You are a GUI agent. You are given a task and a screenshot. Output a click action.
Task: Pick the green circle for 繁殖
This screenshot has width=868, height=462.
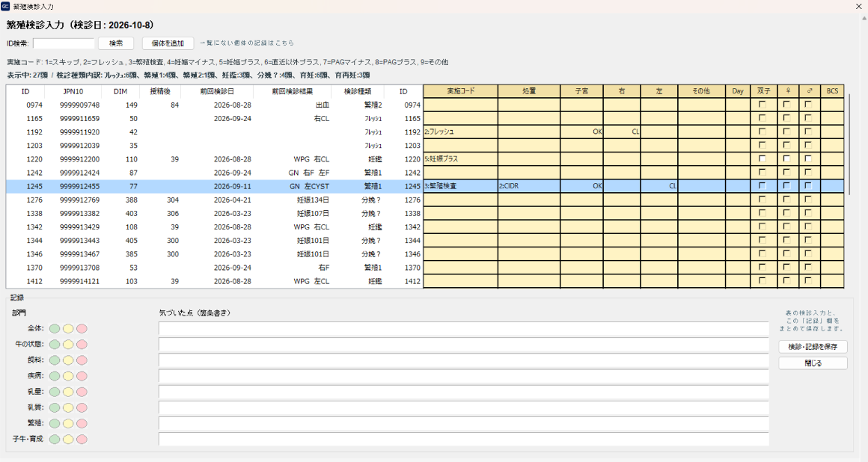point(54,423)
